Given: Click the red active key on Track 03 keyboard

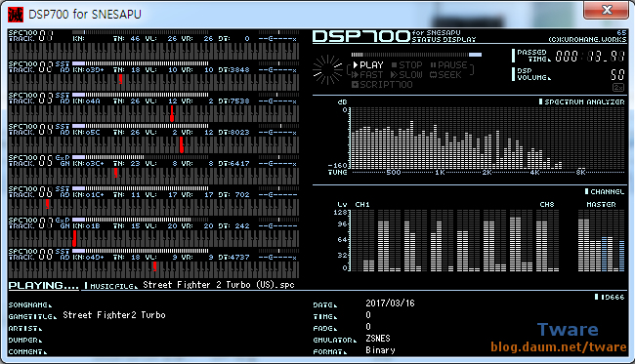Looking at the screenshot, I should coord(172,113).
